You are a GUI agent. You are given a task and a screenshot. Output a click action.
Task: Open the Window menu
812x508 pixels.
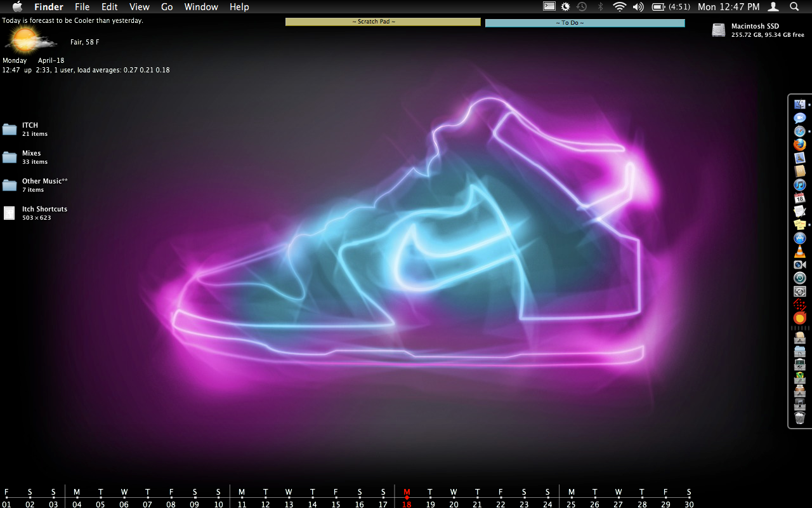(x=201, y=7)
